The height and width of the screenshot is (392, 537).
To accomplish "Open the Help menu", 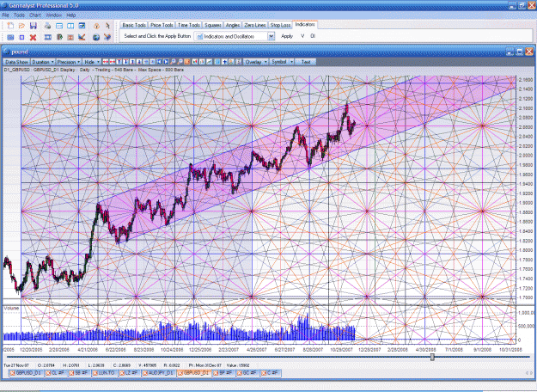I will [x=71, y=15].
